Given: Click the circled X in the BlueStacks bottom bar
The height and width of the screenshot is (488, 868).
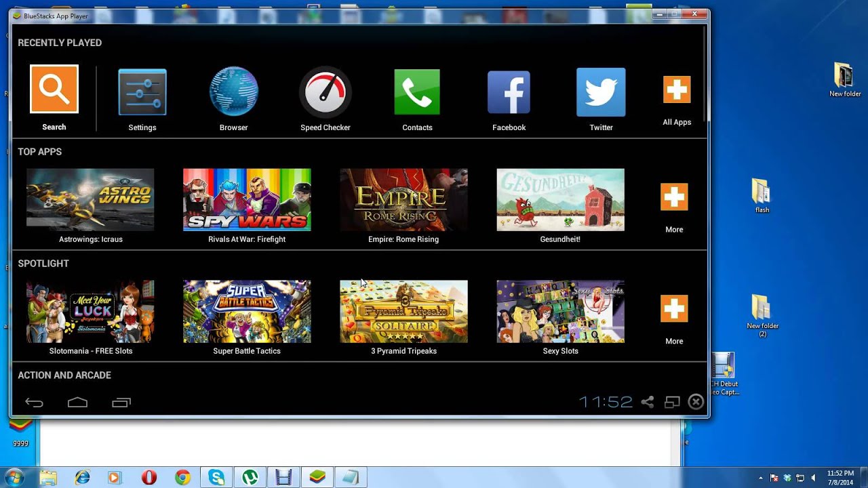Looking at the screenshot, I should click(696, 402).
